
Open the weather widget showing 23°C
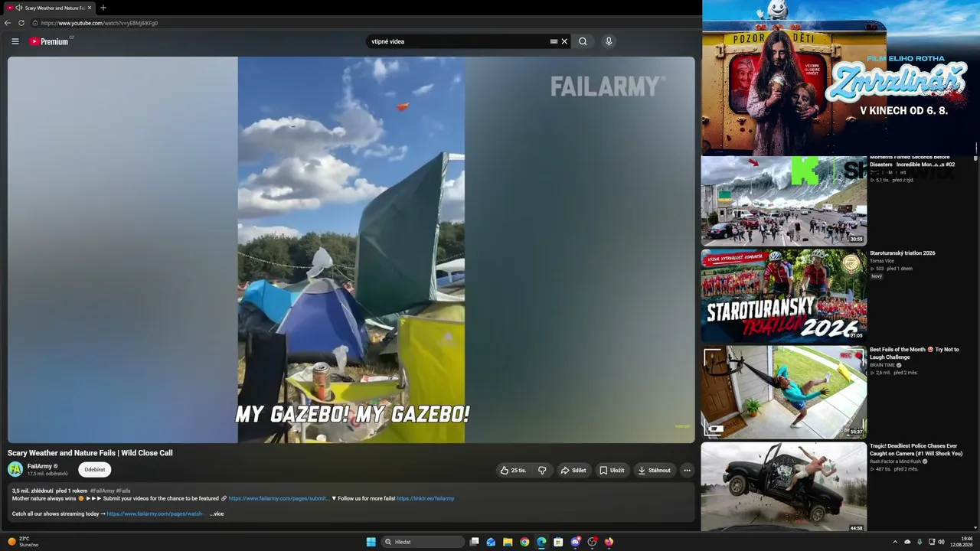(23, 542)
